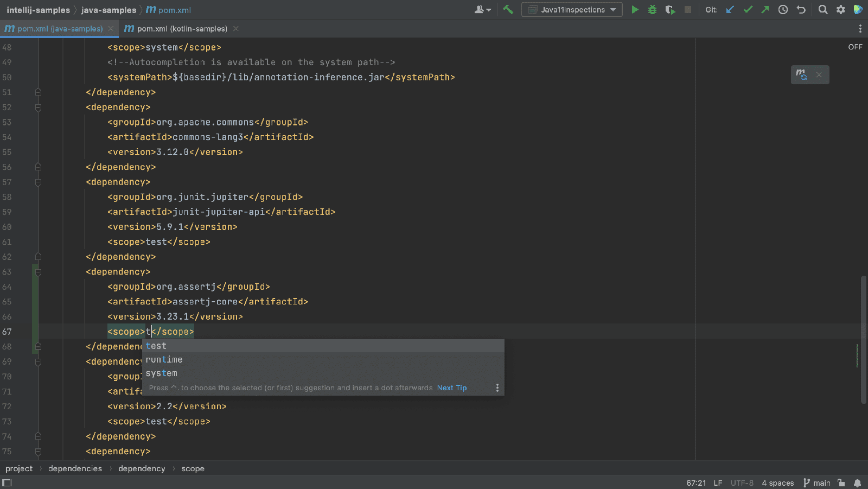Collapse dependency fold marker at line 69

(38, 361)
